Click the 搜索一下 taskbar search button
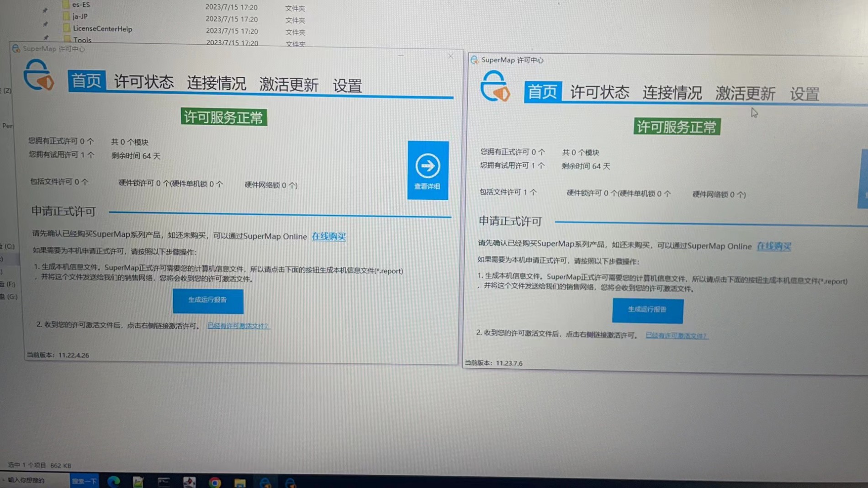Image resolution: width=868 pixels, height=488 pixels. [x=85, y=481]
